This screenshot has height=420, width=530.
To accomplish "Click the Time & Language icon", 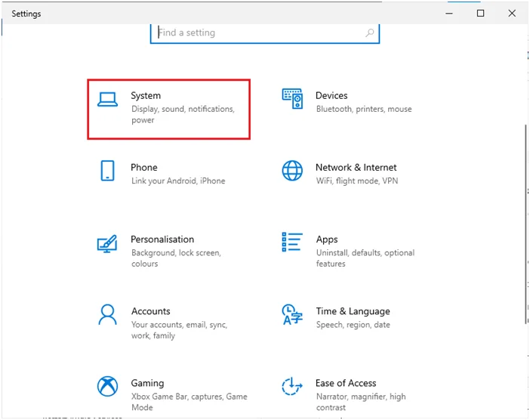I will point(292,314).
